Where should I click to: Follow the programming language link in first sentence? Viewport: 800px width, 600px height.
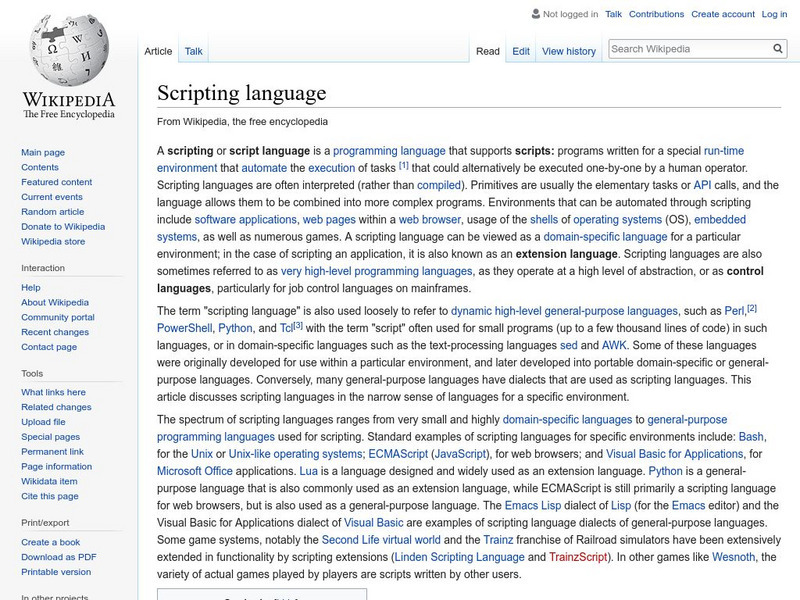[389, 151]
